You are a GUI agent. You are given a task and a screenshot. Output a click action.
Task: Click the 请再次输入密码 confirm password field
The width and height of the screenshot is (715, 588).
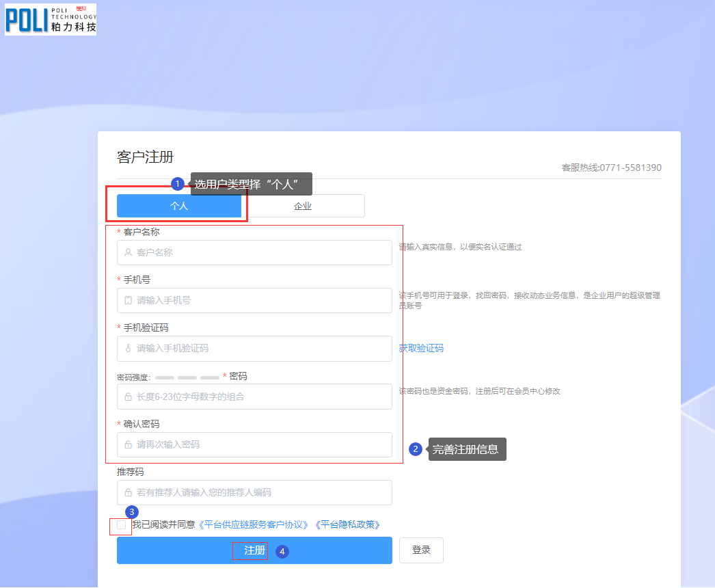tap(254, 445)
